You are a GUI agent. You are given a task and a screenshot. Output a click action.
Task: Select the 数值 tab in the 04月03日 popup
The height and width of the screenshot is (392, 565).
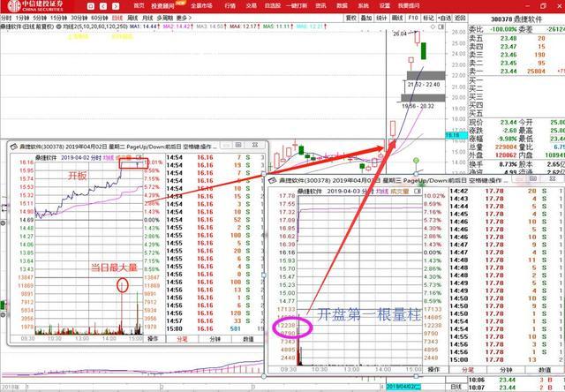click(x=544, y=370)
